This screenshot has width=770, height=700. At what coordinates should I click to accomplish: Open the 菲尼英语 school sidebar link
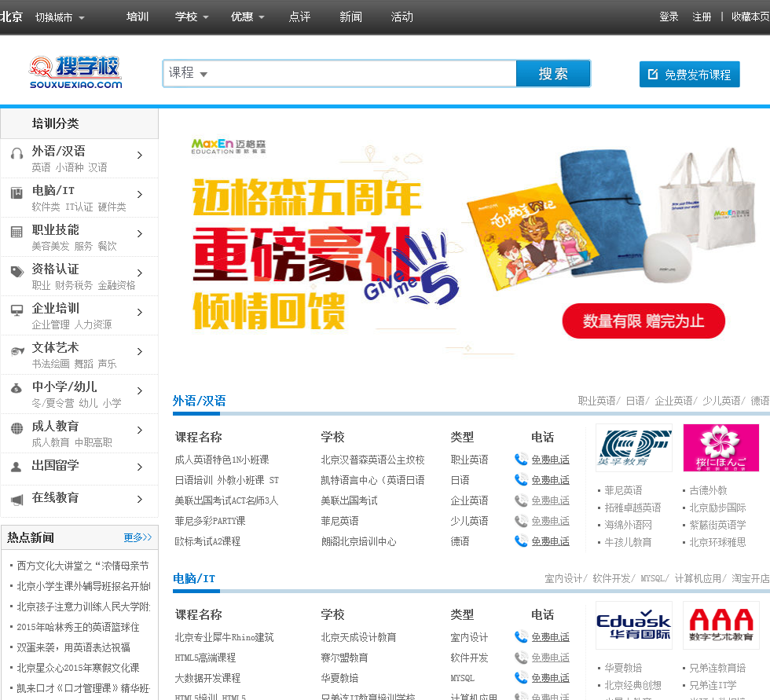(623, 490)
